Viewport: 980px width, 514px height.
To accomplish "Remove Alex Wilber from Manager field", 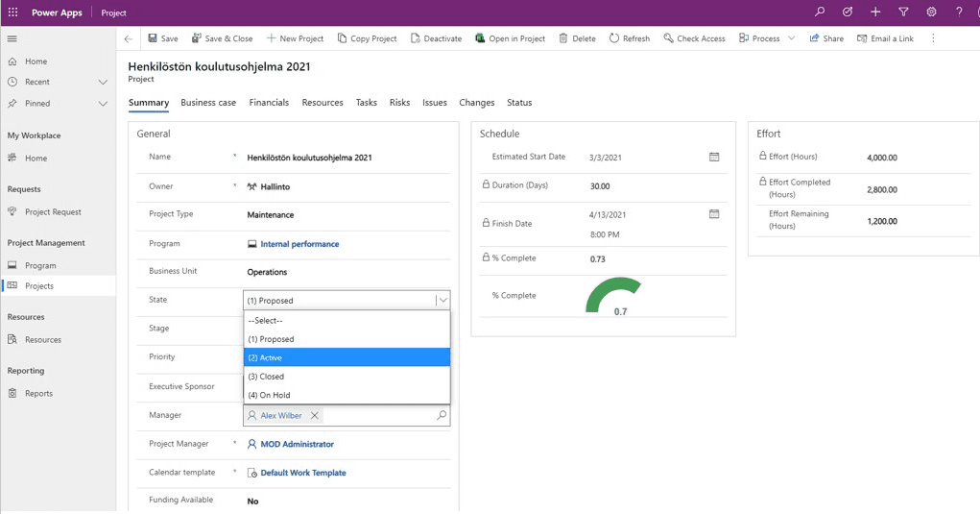I will 315,416.
